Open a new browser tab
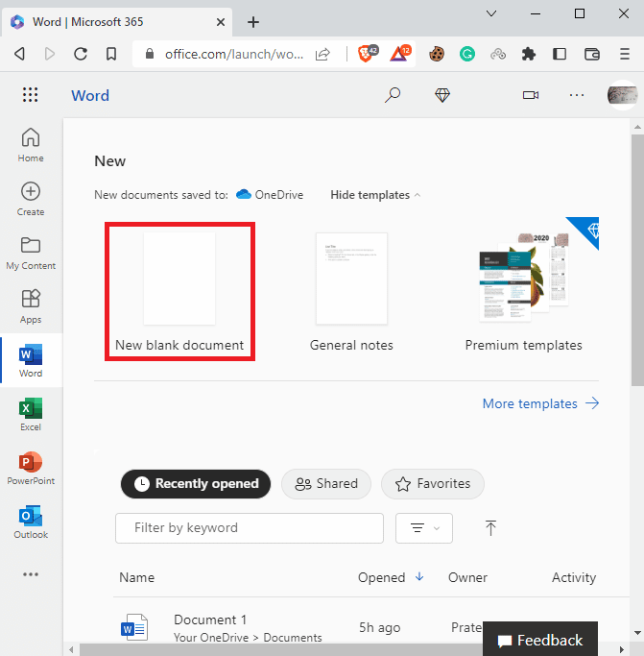The height and width of the screenshot is (656, 644). (x=253, y=22)
